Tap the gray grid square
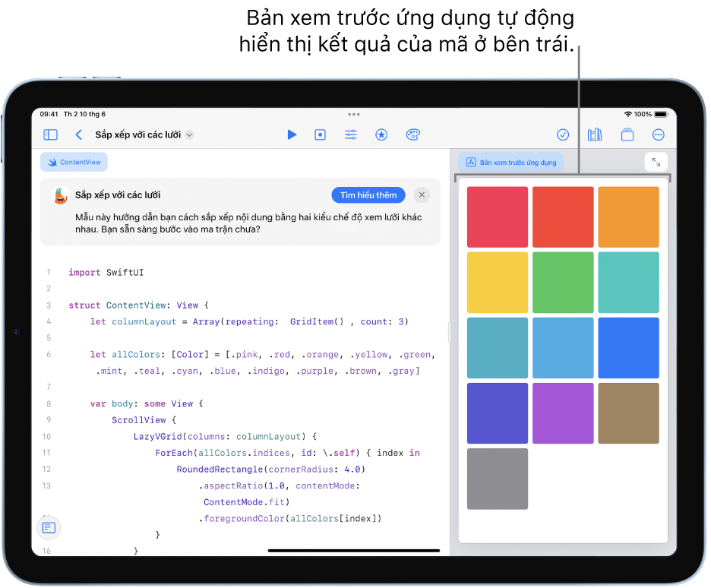The width and height of the screenshot is (711, 588). [498, 479]
